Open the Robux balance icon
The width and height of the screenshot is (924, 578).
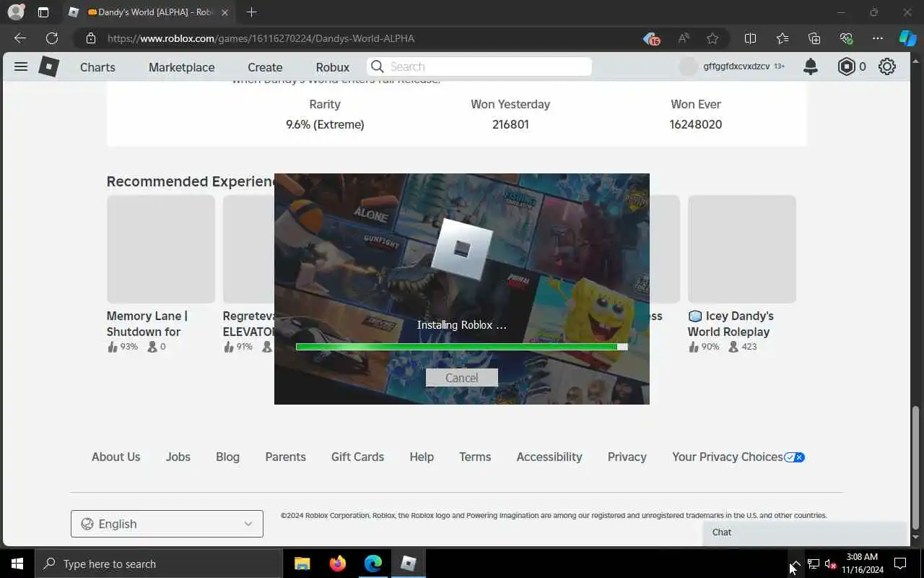(x=846, y=66)
